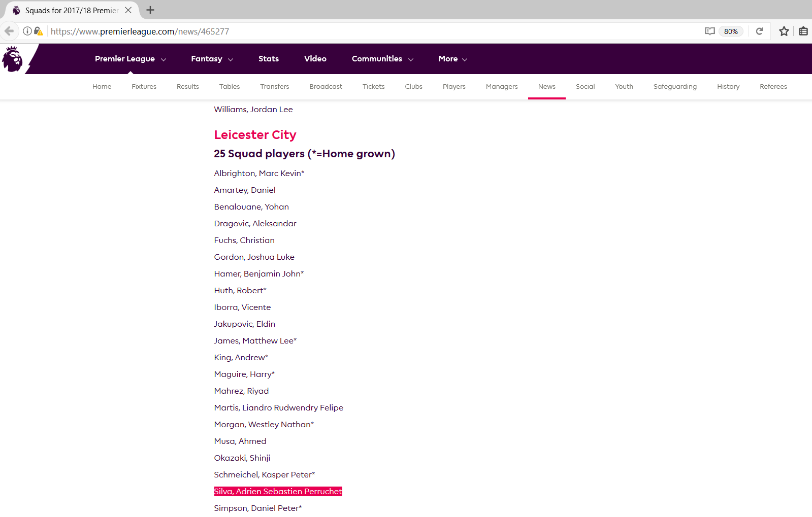
Task: Expand the Fantasy dropdown menu
Action: (x=212, y=59)
